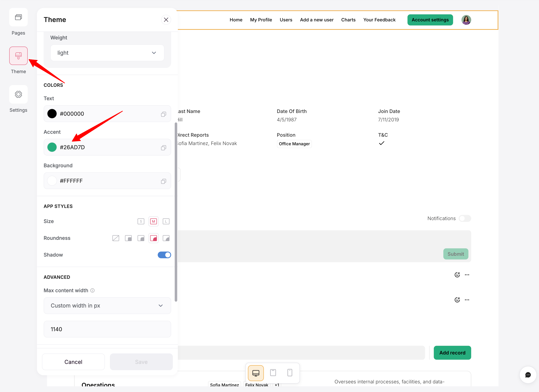Toggle the Shadow switch off

164,255
